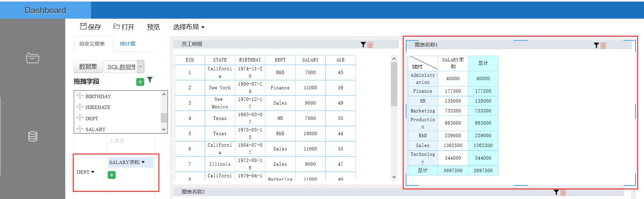644x199 pixels.
Task: Delete the 图表名称2 panel with the trash icon
Action: 563,192
